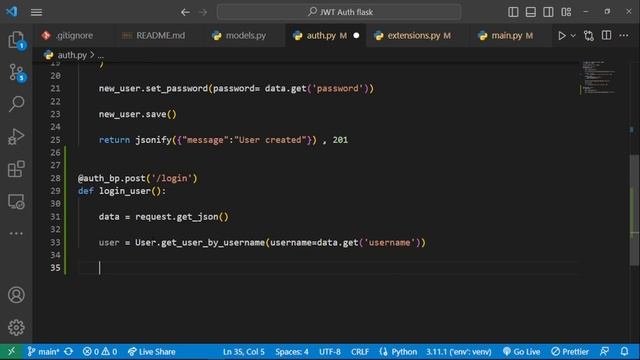Click 'request.get_json()' on line 31
Image resolution: width=640 pixels, height=360 pixels.
[182, 217]
